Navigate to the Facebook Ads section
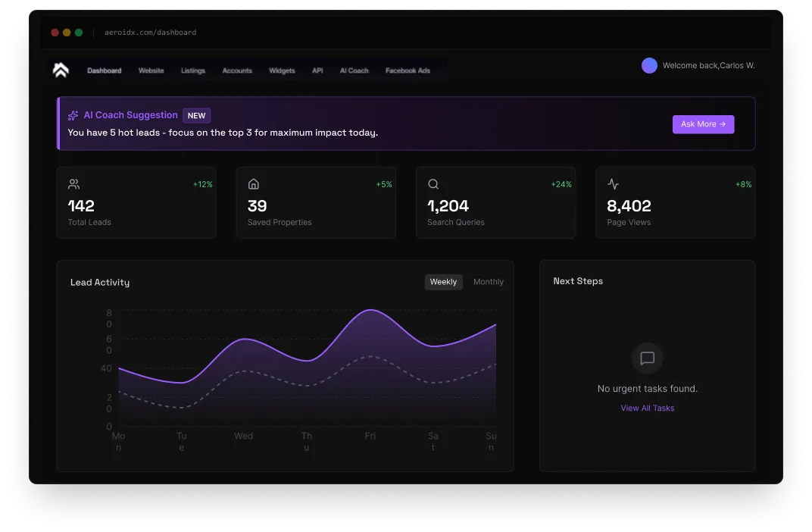Screen dimensions: 812x532 pos(408,70)
